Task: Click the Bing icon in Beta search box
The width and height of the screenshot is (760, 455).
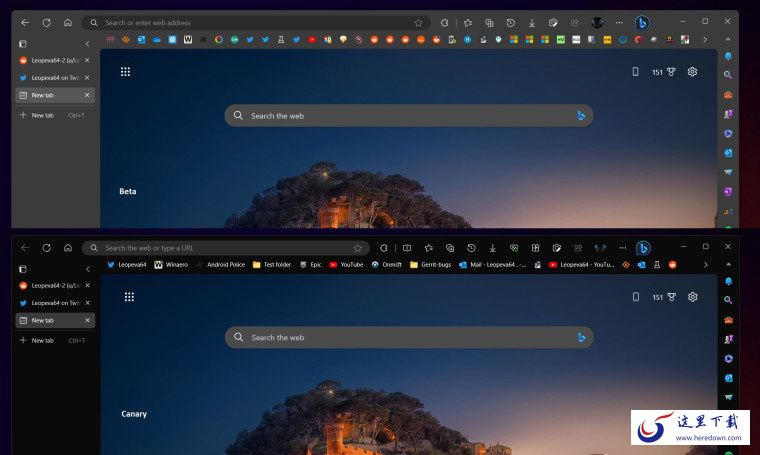Action: pos(581,115)
